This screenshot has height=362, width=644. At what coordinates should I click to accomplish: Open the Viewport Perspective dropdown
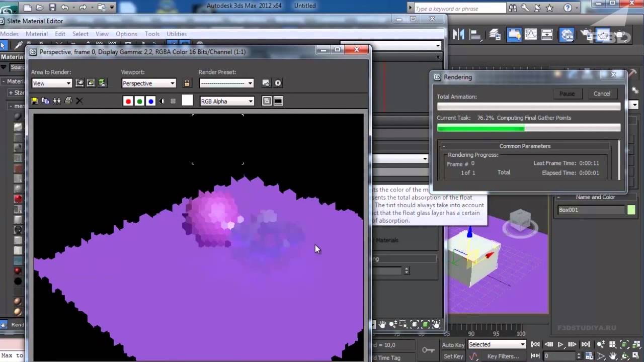coord(148,83)
